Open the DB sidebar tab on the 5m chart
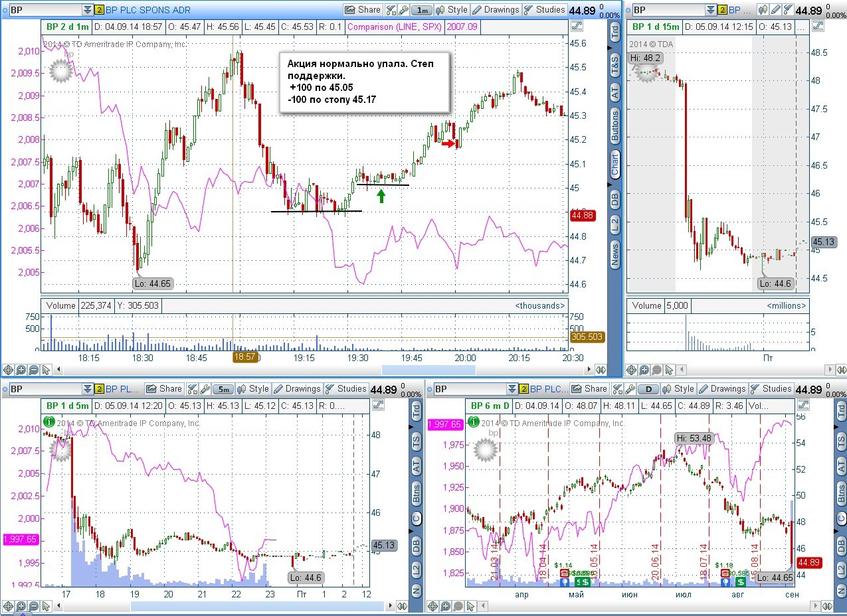Viewport: 847px width, 616px height. 416,546
